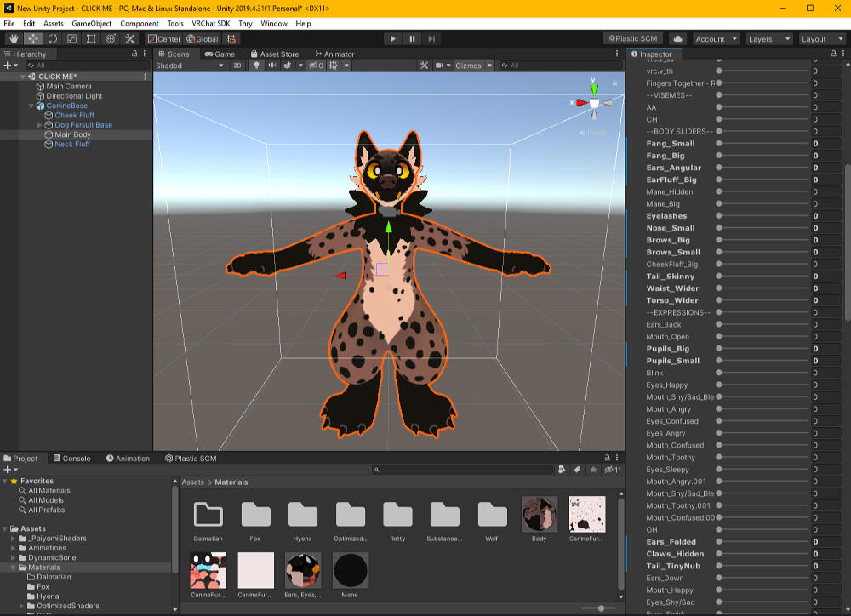Click the Fang_Small blend shape slider

tap(762, 144)
